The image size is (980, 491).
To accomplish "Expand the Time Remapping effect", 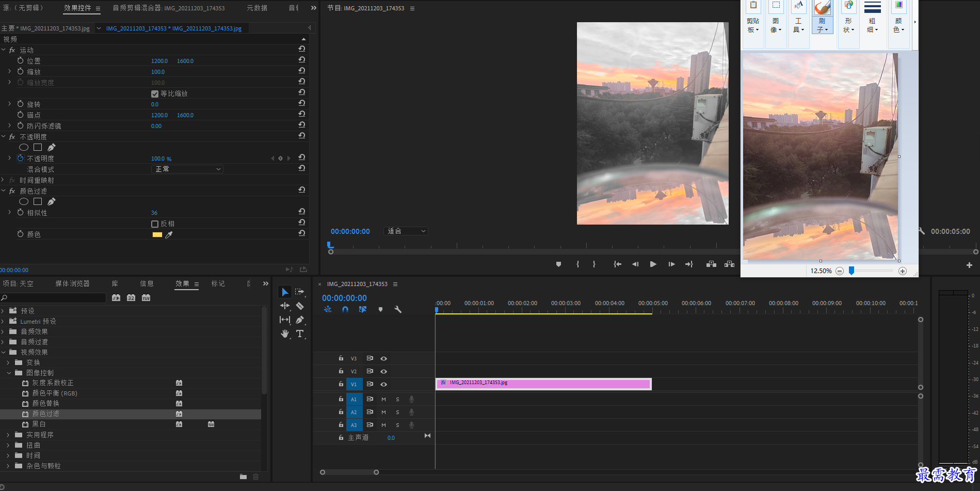I will coord(4,180).
